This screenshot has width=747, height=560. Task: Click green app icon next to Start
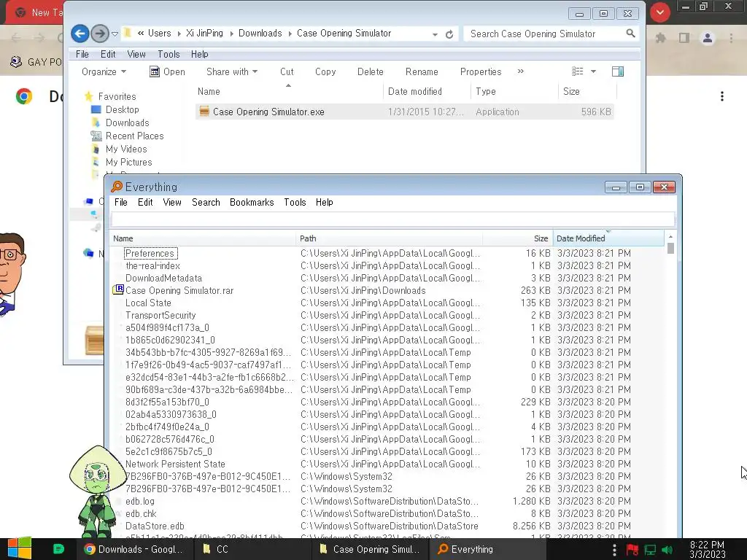[x=58, y=549]
